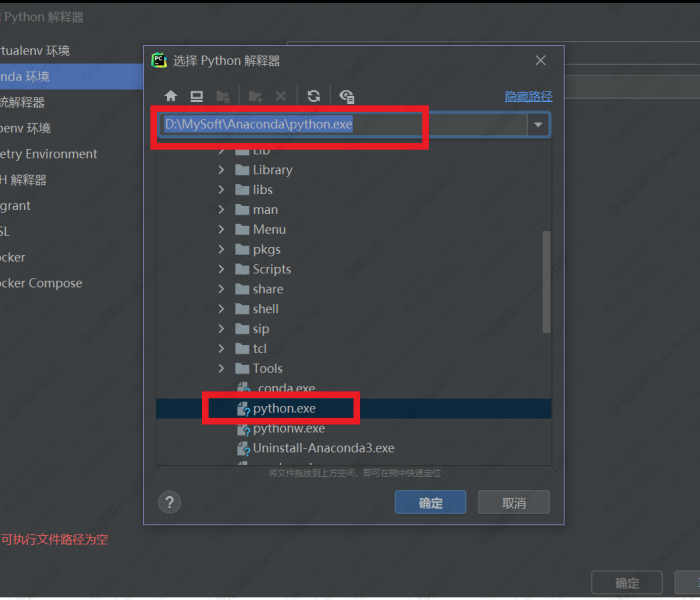The height and width of the screenshot is (600, 700).
Task: Select the man folder row
Action: coord(354,209)
